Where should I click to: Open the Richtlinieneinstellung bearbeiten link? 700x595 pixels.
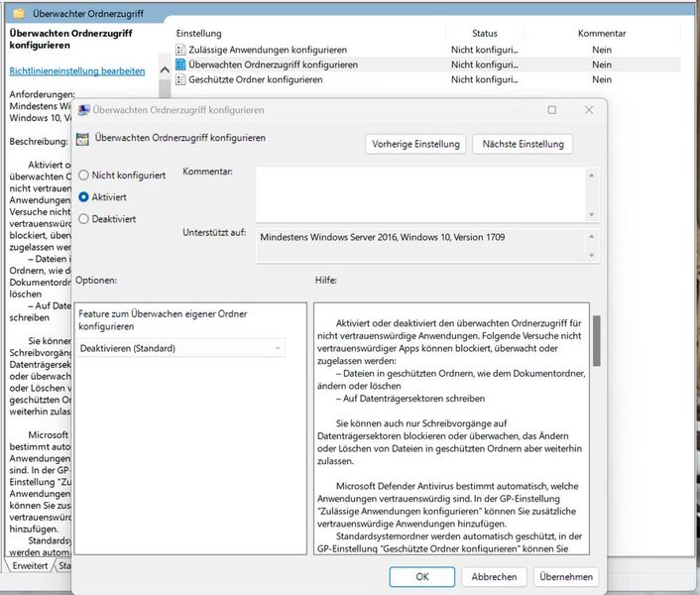tap(77, 71)
